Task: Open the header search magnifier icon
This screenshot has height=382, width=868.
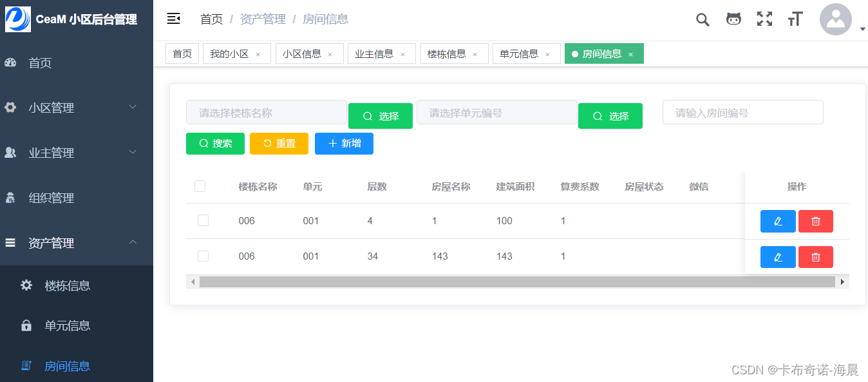Action: (x=703, y=19)
